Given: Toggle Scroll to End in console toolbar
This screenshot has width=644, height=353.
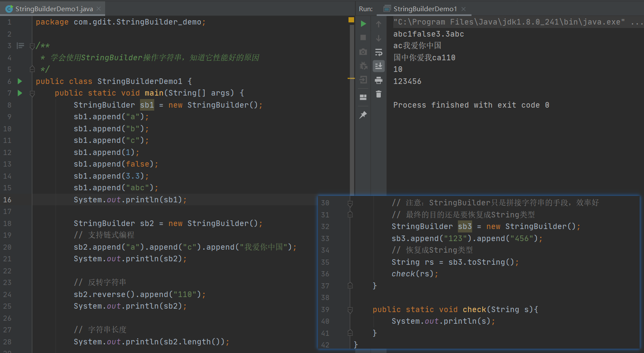Looking at the screenshot, I should [379, 66].
